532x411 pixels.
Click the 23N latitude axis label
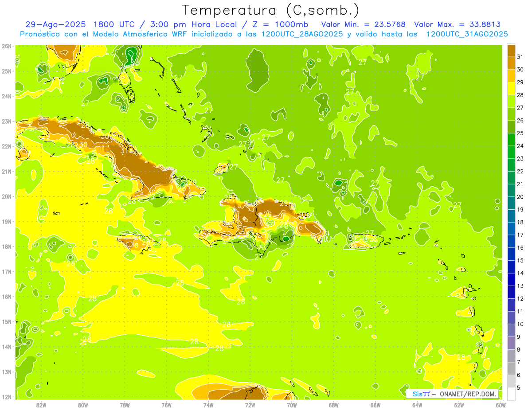pos(7,121)
